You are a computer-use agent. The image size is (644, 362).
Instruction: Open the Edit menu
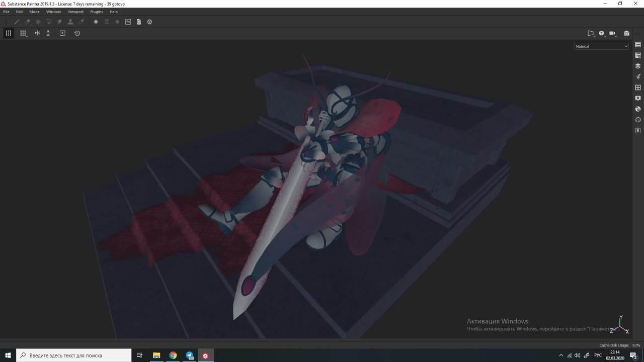click(19, 12)
